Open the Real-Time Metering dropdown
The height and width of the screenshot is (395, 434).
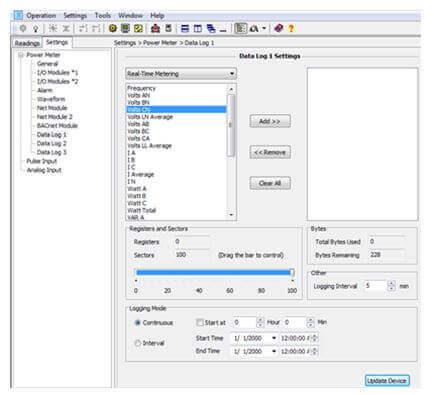[232, 74]
